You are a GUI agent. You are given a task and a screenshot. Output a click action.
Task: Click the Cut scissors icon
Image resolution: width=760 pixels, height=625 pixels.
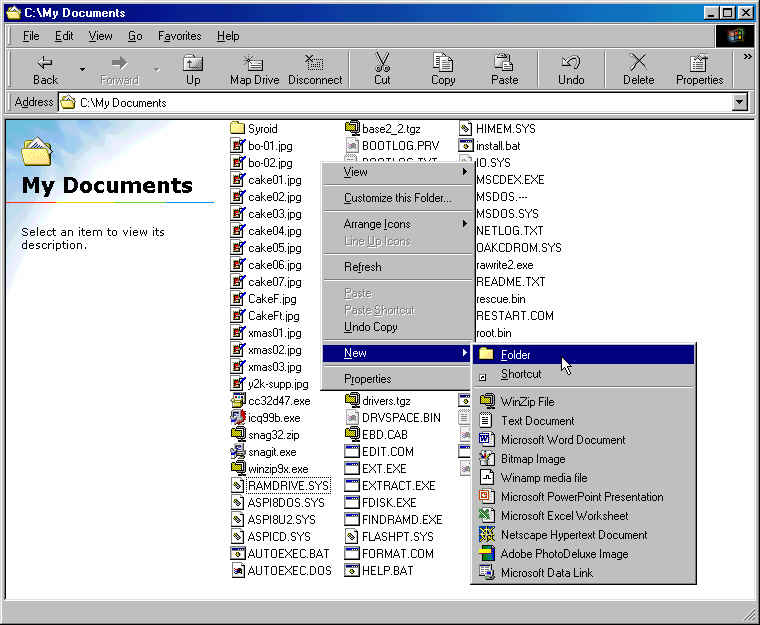tap(382, 69)
